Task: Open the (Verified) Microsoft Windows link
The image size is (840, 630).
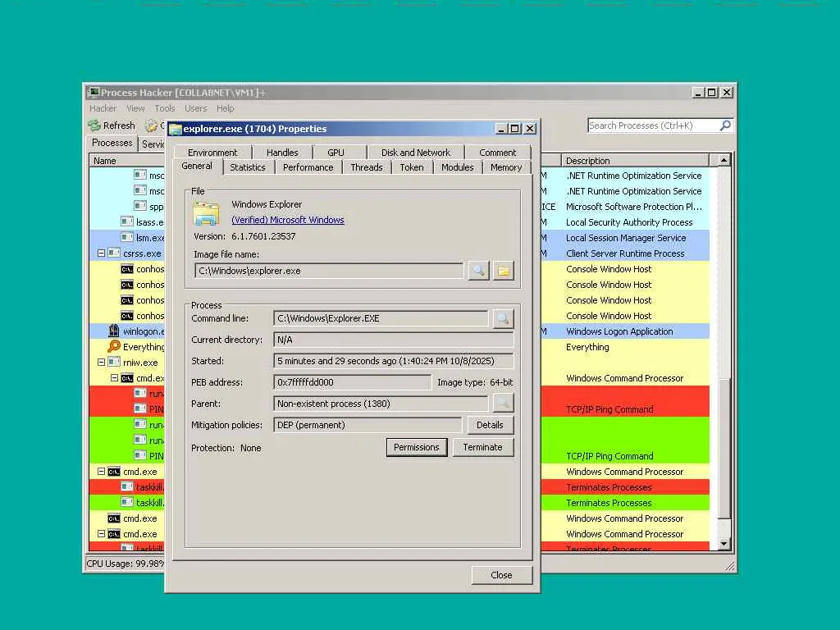Action: click(288, 220)
